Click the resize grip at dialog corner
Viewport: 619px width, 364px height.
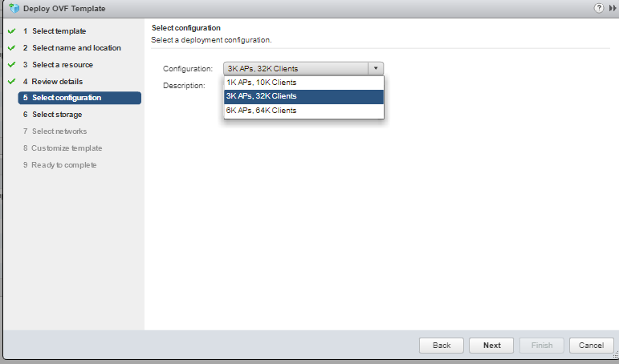click(615, 355)
